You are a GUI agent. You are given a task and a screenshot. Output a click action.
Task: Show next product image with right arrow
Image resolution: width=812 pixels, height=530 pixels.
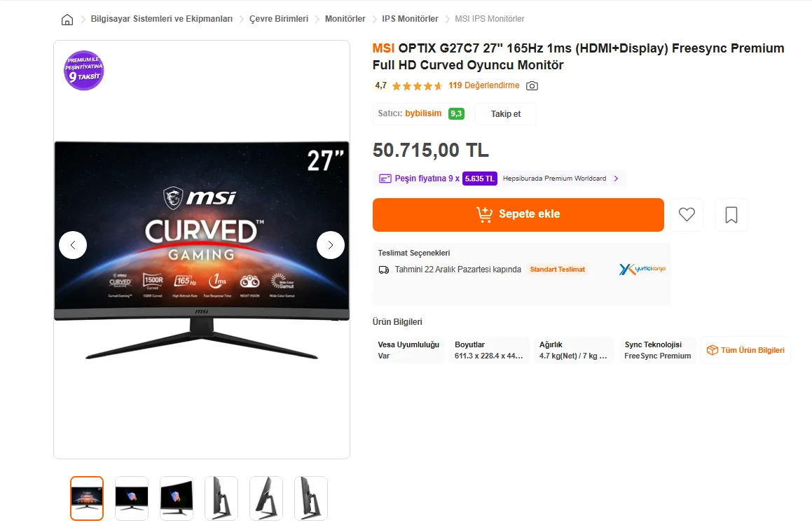click(x=331, y=245)
